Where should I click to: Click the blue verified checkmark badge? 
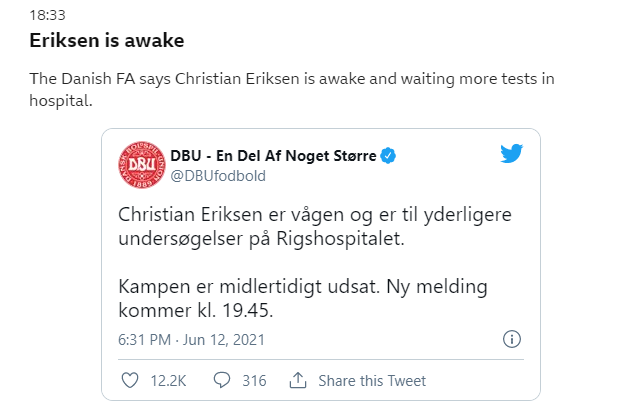389,156
